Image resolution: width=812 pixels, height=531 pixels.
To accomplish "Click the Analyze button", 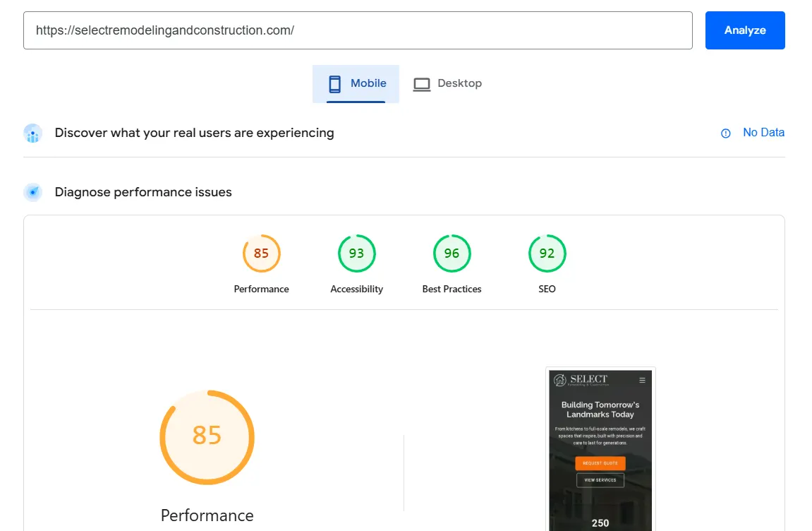I will (745, 30).
